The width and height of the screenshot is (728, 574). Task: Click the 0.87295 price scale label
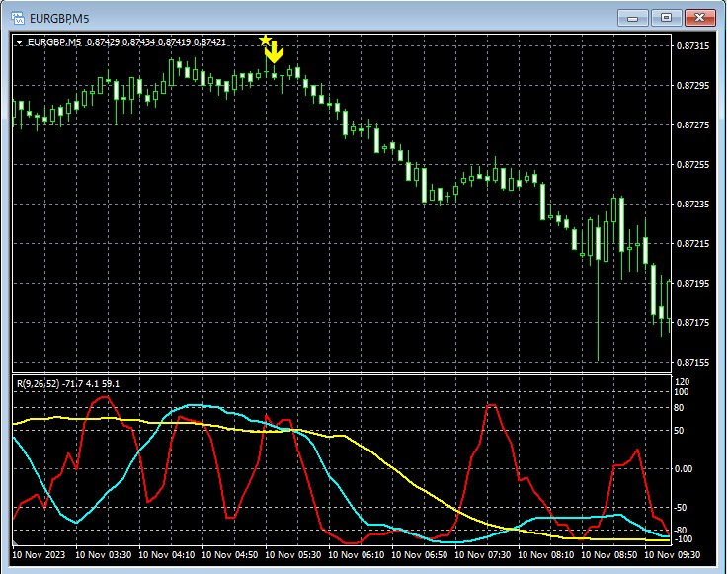(x=692, y=85)
